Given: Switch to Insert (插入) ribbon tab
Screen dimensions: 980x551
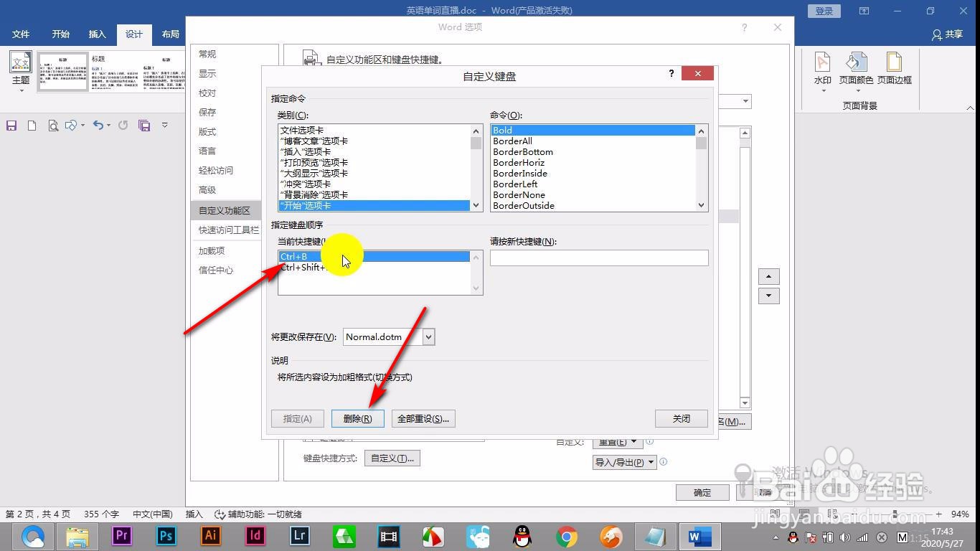Looking at the screenshot, I should [x=97, y=34].
